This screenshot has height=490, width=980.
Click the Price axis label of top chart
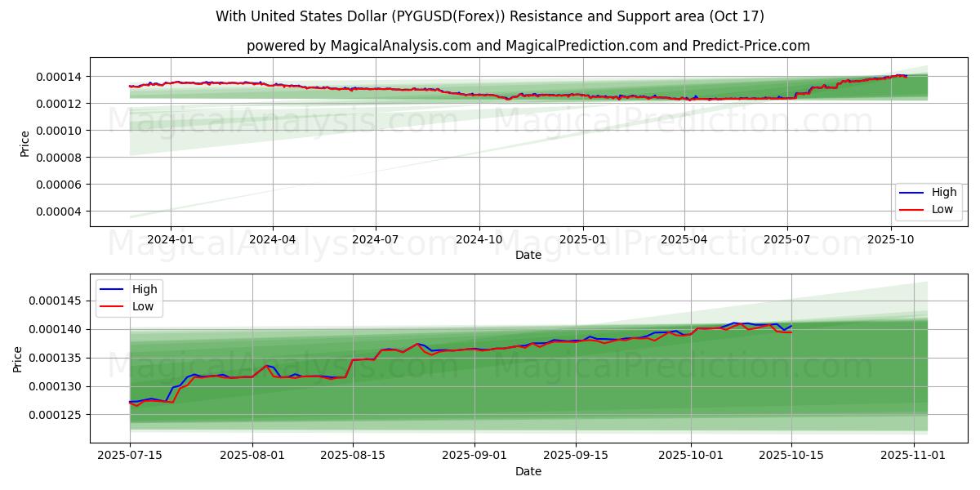coord(25,142)
